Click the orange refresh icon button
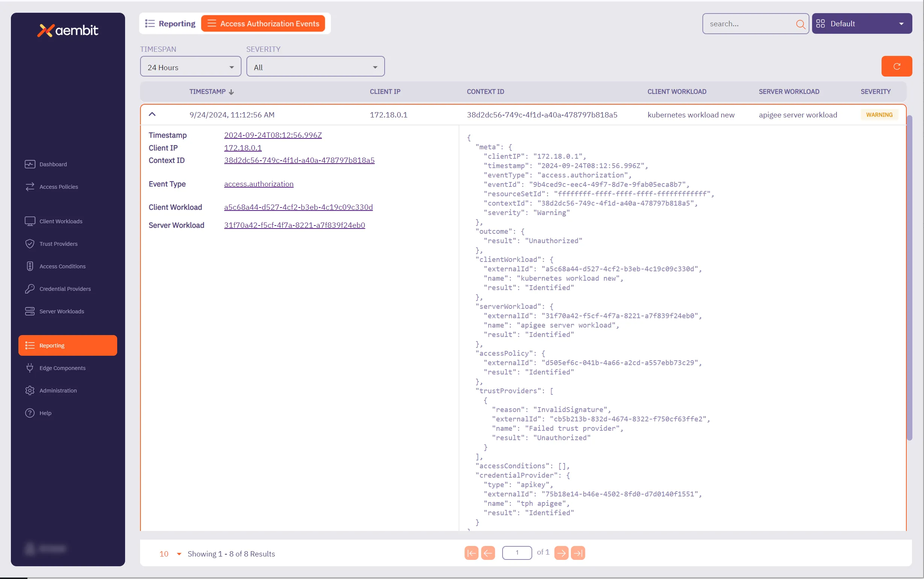 coord(896,67)
